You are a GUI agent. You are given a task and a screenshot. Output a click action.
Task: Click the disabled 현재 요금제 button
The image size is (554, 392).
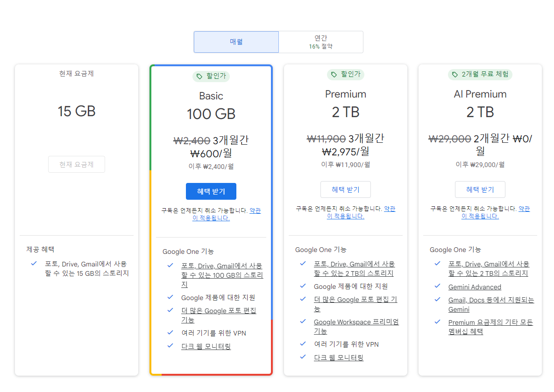pos(77,164)
